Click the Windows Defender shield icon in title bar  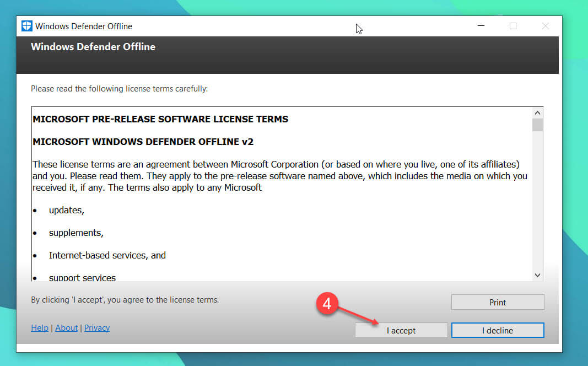point(26,26)
